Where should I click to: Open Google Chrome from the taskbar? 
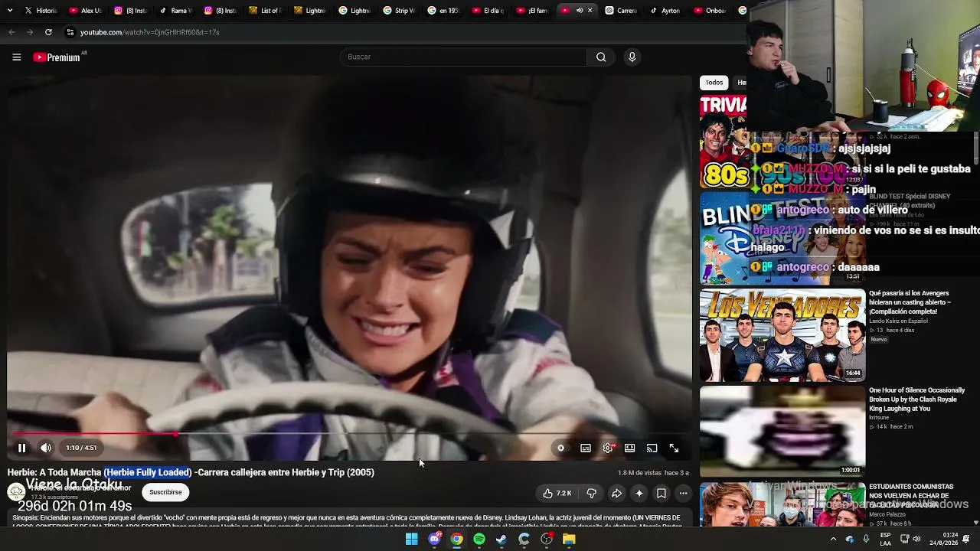456,540
